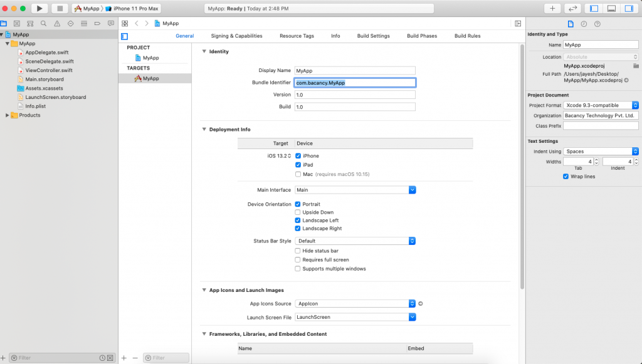Viewport: 642px width, 364px height.
Task: Open the Quick Help inspector question-mark icon
Action: point(597,23)
